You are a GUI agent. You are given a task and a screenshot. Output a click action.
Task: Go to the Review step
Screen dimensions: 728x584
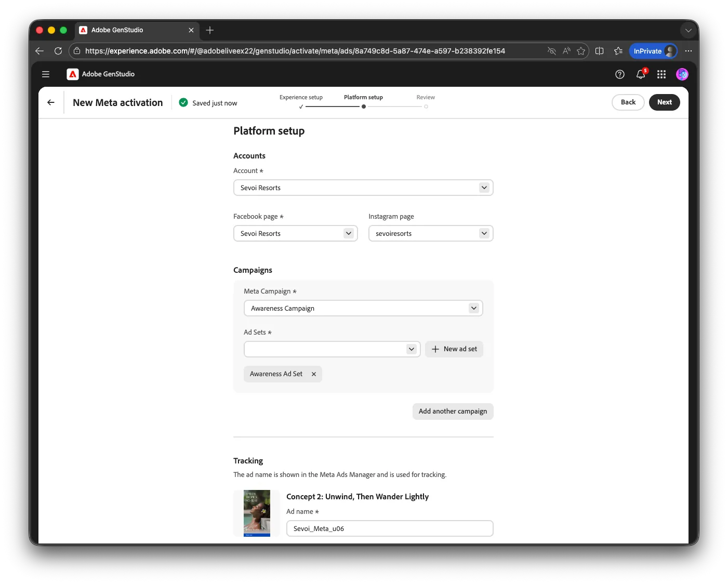pos(426,97)
